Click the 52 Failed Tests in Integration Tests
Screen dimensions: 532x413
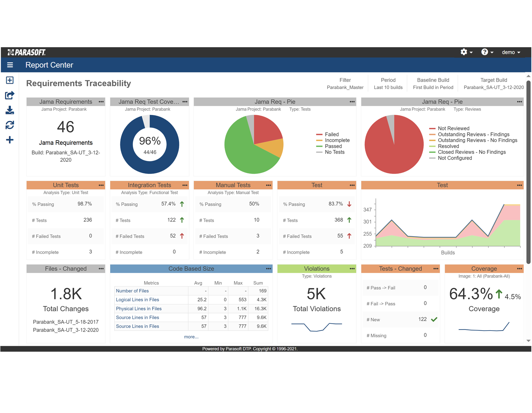pos(173,236)
